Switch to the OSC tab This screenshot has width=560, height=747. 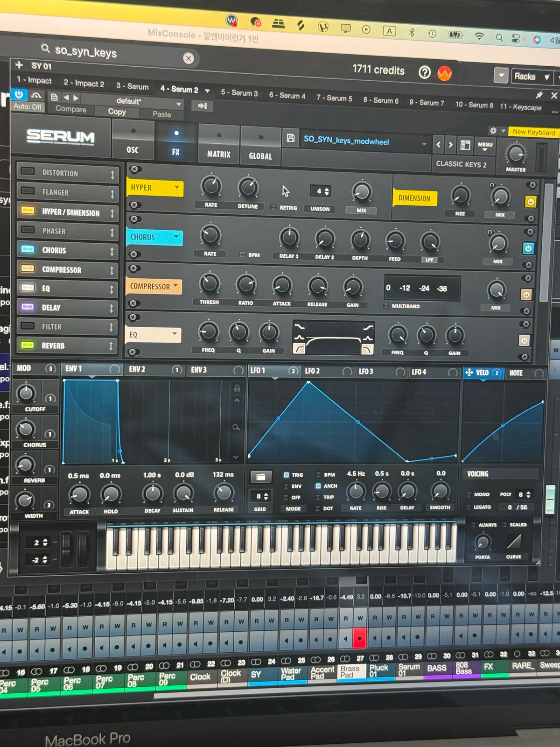point(133,140)
